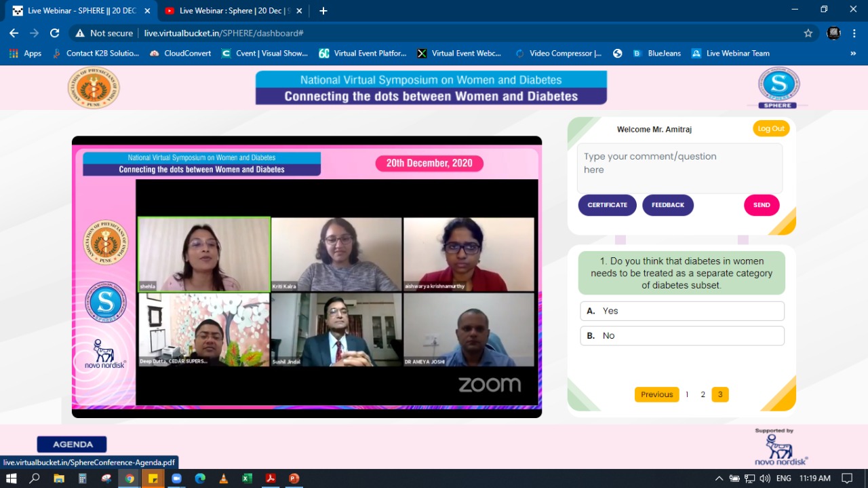The height and width of the screenshot is (488, 868).
Task: Bookmark this page using the star icon
Action: [808, 33]
